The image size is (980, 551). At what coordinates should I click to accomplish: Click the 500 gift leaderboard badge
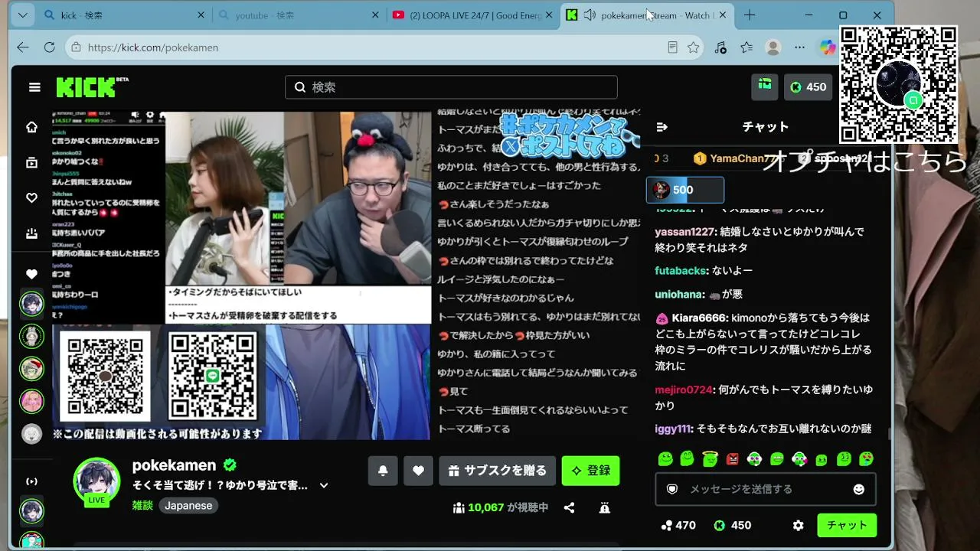point(685,190)
